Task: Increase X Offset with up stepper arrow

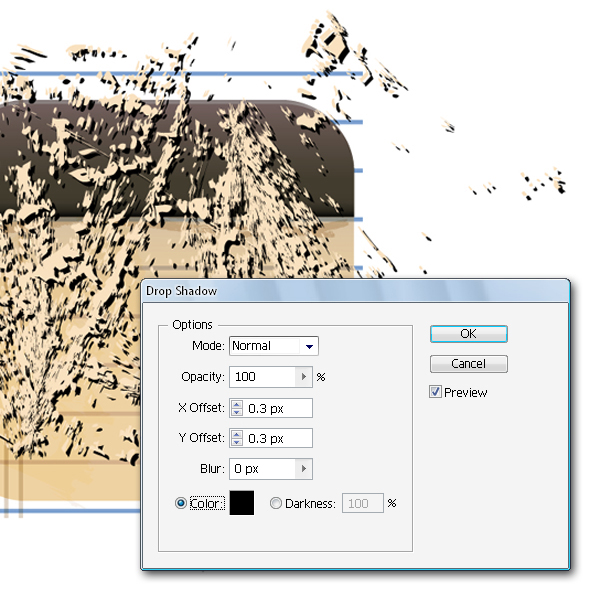Action: click(237, 404)
